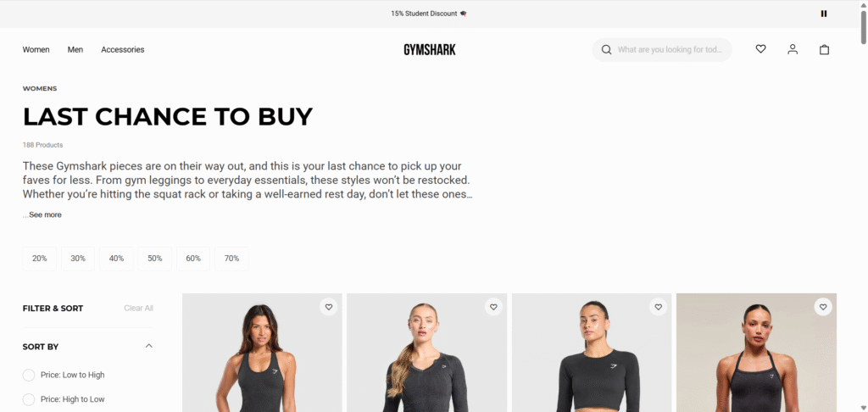The image size is (868, 412).
Task: Expand the description with See more
Action: click(45, 214)
